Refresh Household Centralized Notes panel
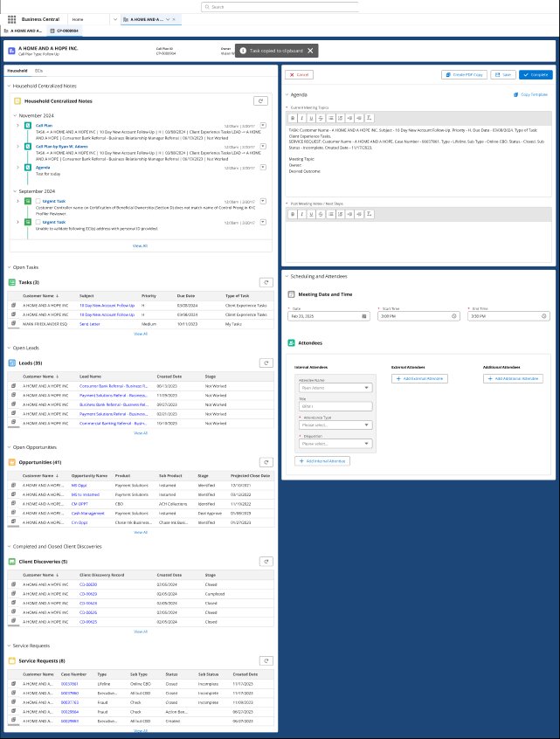Viewport: 560px width, 739px height. pos(260,100)
